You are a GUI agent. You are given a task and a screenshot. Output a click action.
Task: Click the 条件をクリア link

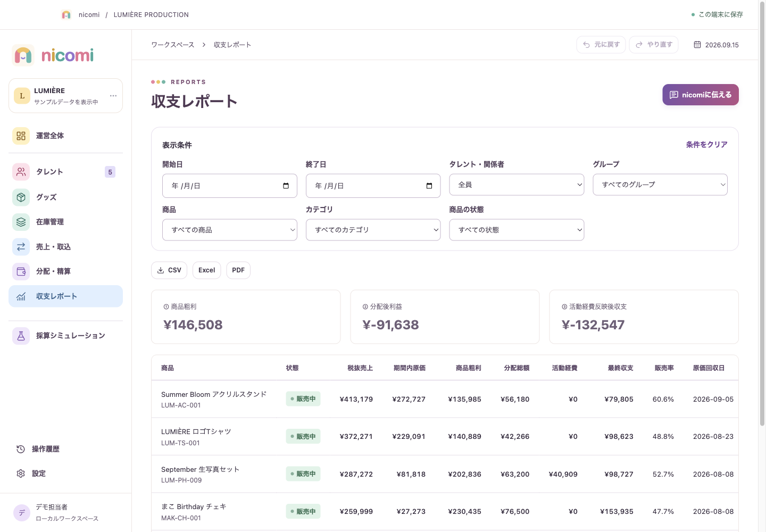pos(706,145)
